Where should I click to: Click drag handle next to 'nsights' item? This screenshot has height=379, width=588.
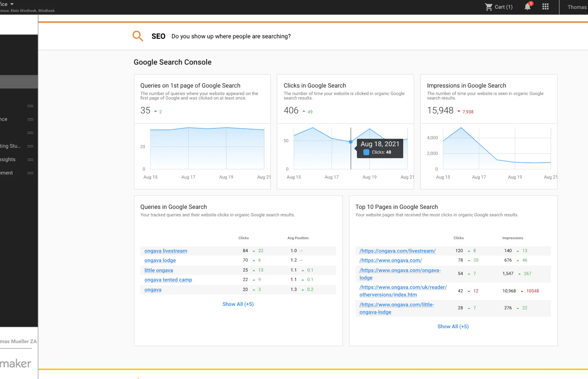tap(31, 160)
